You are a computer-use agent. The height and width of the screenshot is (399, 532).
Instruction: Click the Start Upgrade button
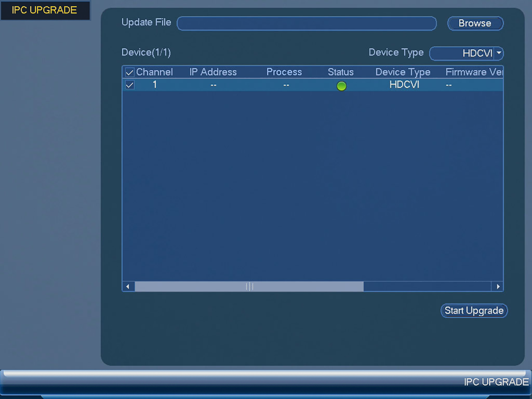tap(474, 311)
